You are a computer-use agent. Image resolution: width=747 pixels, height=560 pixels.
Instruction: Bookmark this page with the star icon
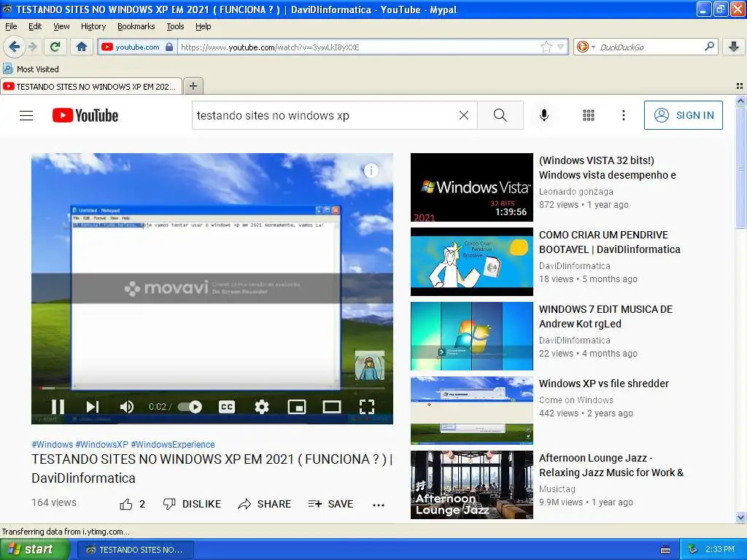(x=546, y=47)
